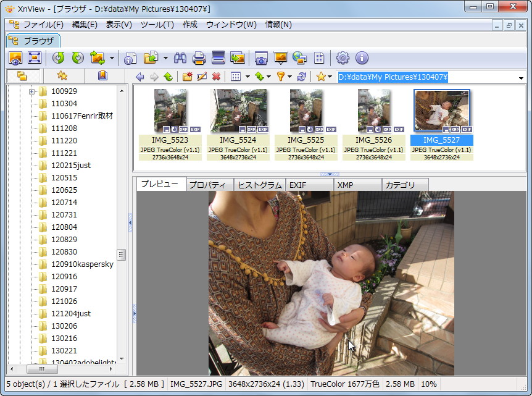Click the Refresh icon in the browser toolbar

(x=301, y=77)
